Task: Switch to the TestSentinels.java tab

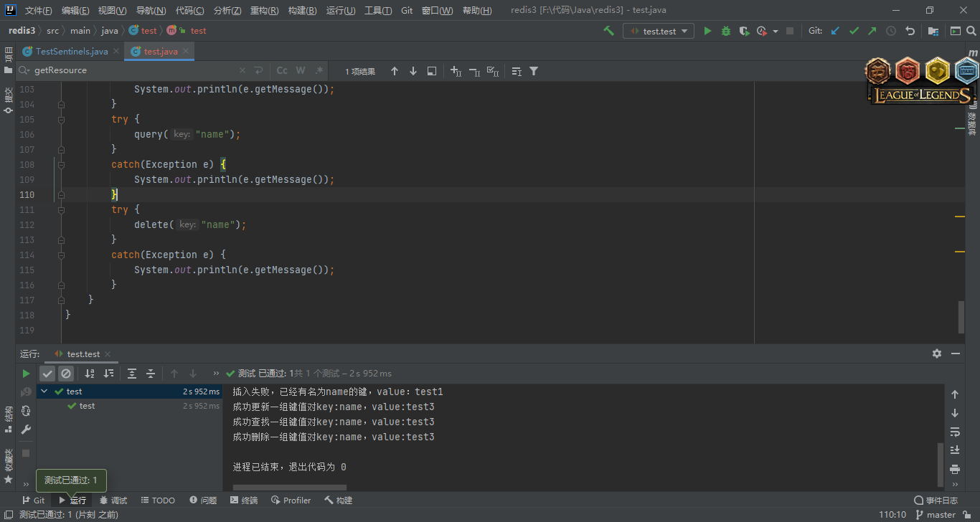Action: pos(71,52)
